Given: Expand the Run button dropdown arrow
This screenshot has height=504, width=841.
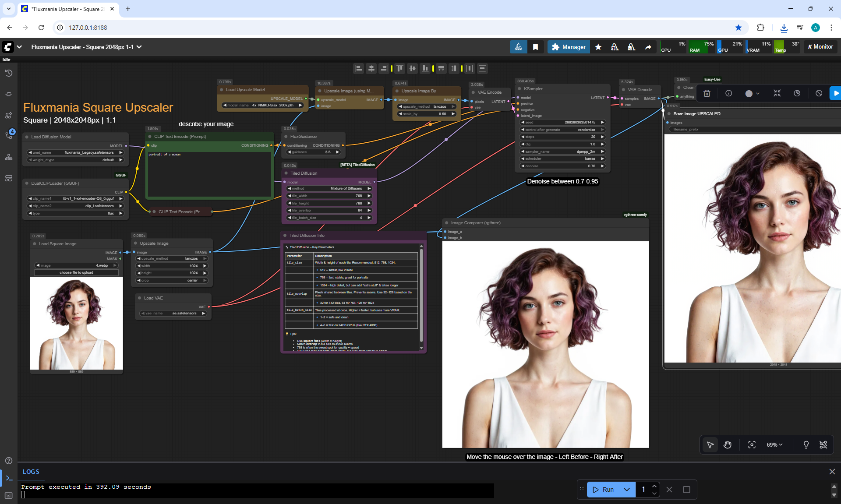Looking at the screenshot, I should 627,490.
